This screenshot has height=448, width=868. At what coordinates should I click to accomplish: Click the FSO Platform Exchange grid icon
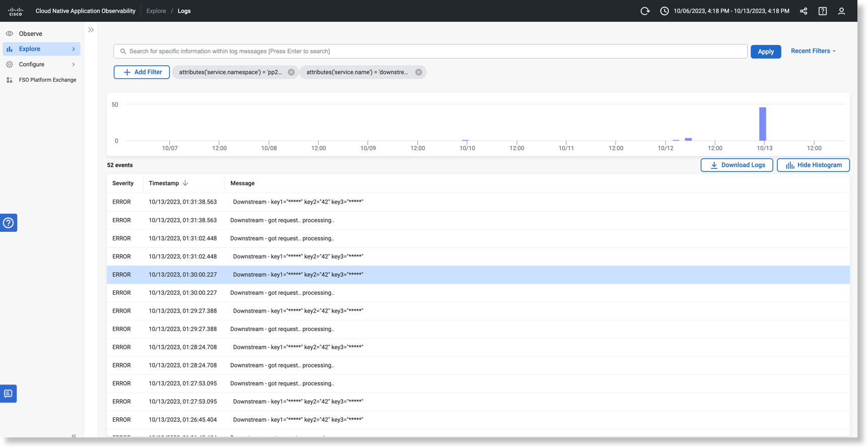[x=10, y=80]
